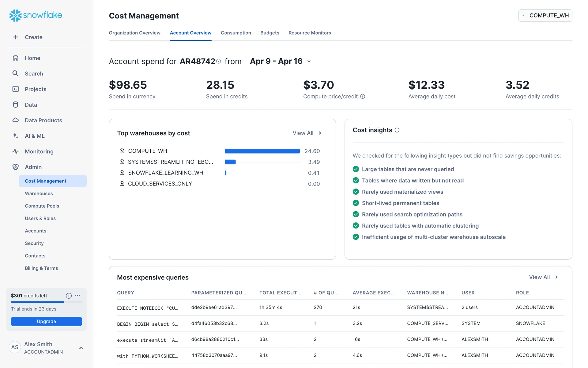Screen dimensions: 588x368
Task: Click the Upgrade button
Action: [46, 321]
